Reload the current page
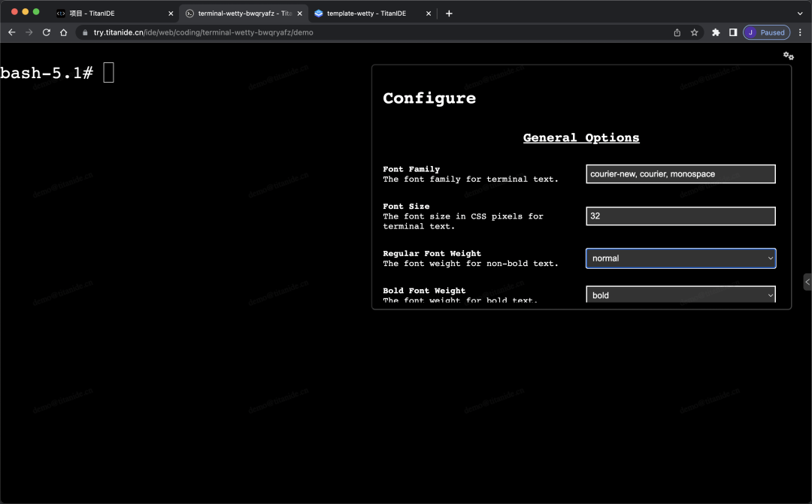812x504 pixels. click(46, 32)
